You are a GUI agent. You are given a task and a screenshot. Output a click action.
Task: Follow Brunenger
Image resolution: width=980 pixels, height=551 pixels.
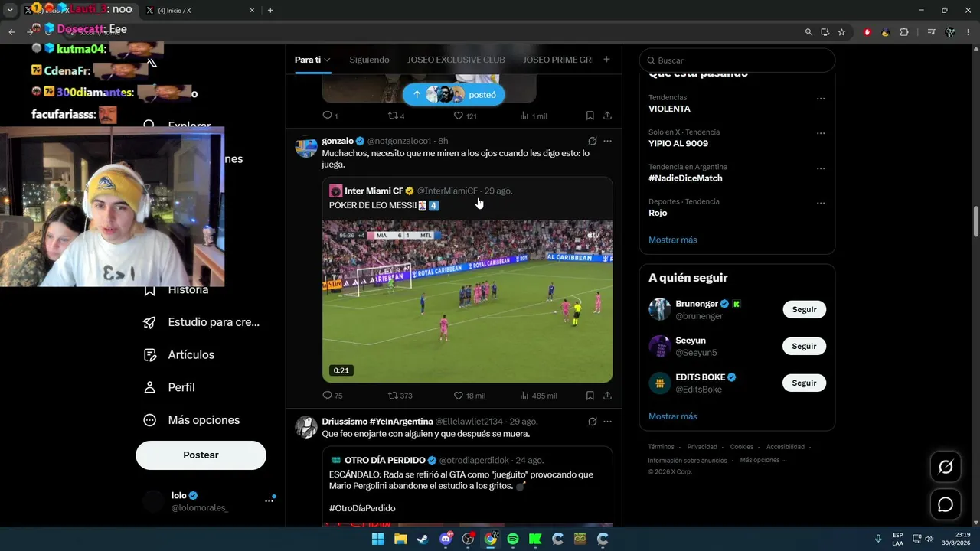[804, 310]
